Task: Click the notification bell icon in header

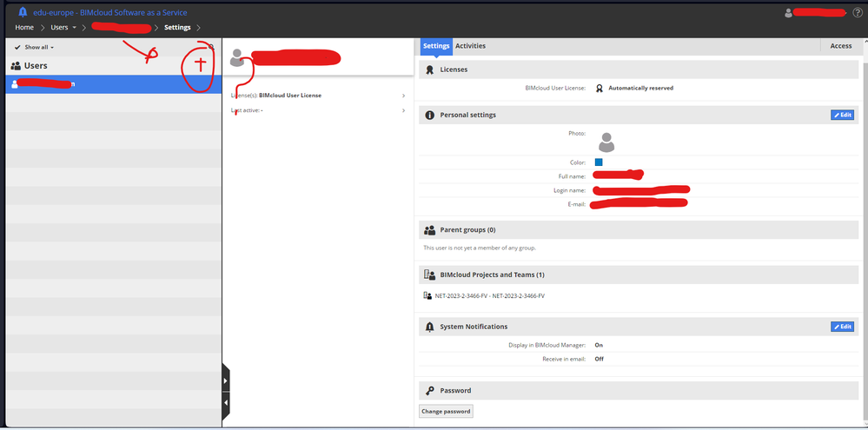Action: 23,12
